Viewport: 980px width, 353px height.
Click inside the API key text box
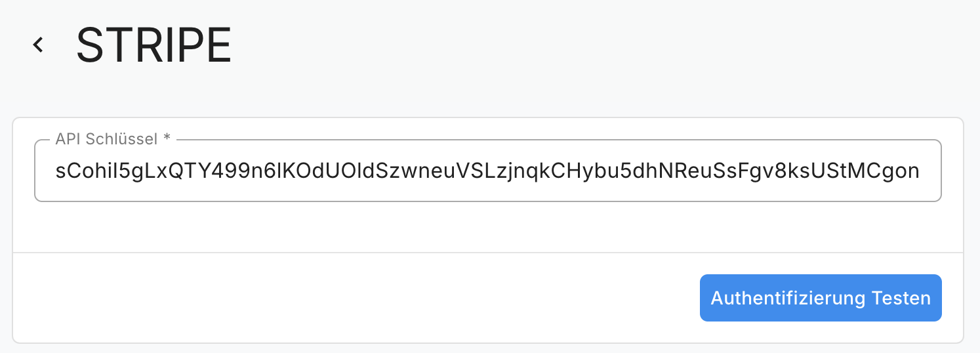click(x=487, y=171)
